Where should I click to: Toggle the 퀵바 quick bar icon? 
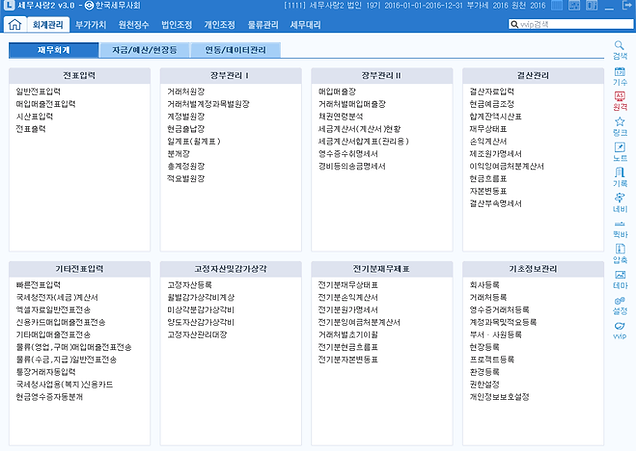point(619,229)
